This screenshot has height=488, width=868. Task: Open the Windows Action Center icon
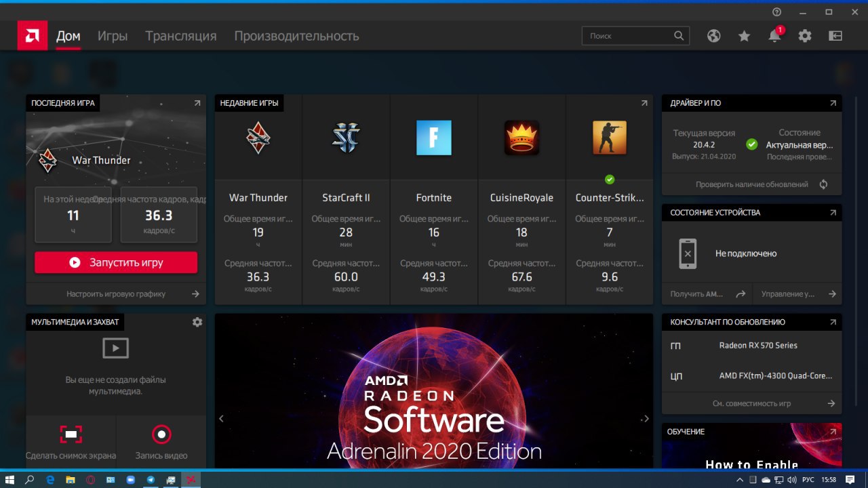point(850,479)
